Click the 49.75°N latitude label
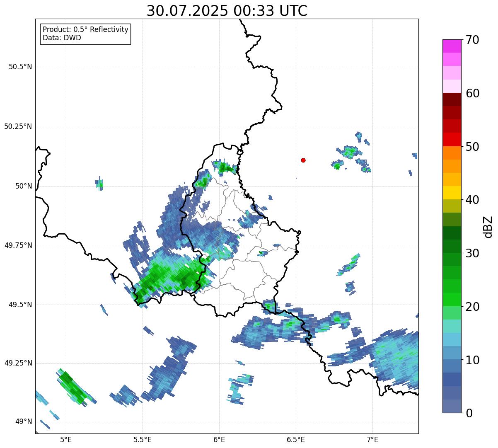This screenshot has width=498, height=448. [x=18, y=245]
